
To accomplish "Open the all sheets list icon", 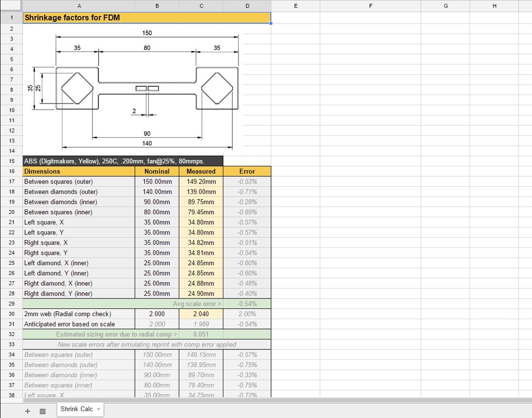I will 43,411.
